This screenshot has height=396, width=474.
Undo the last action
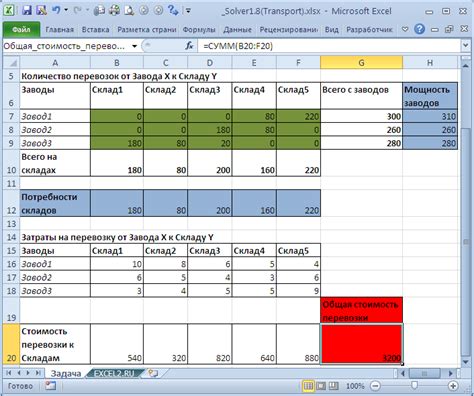pyautogui.click(x=56, y=11)
